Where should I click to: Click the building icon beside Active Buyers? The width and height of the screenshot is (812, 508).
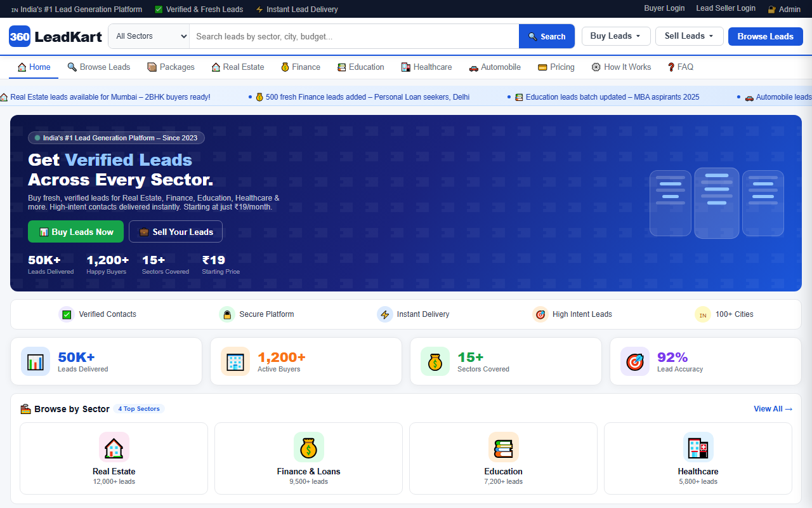(235, 361)
